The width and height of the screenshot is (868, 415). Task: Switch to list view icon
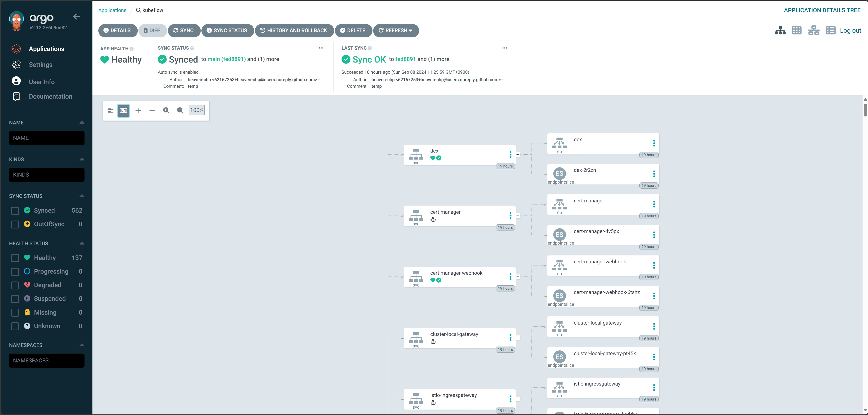point(830,30)
